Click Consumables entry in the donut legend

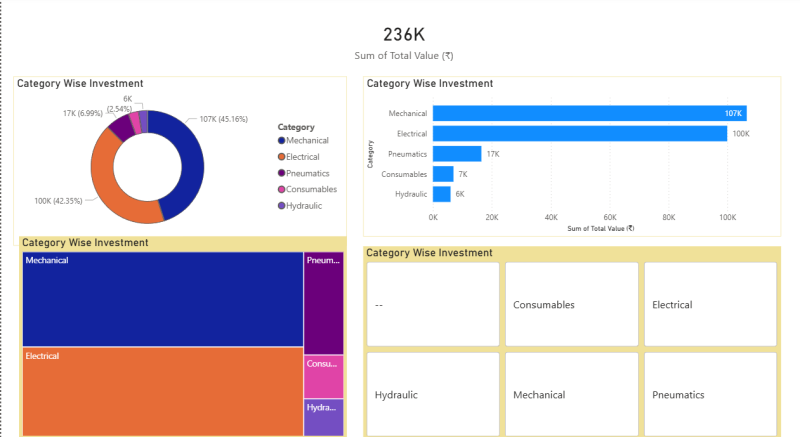(310, 189)
